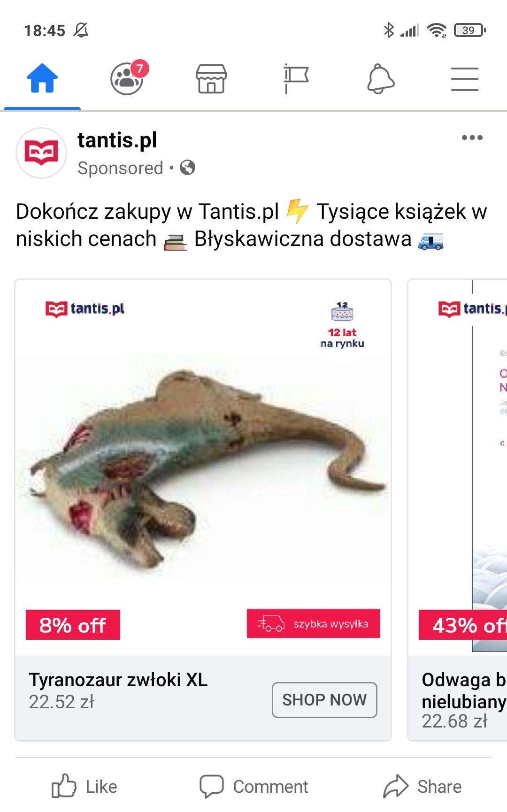Tap the Tyranozaur zwłoki XL title
This screenshot has height=812, width=507.
[118, 680]
